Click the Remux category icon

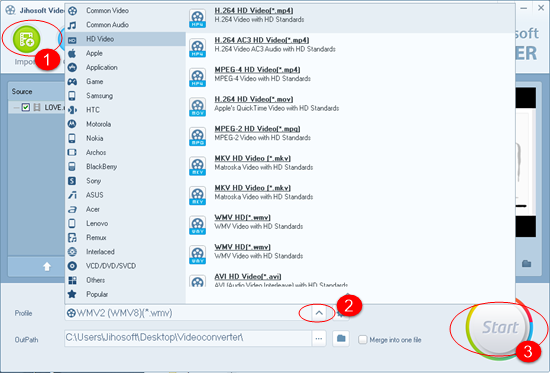72,238
